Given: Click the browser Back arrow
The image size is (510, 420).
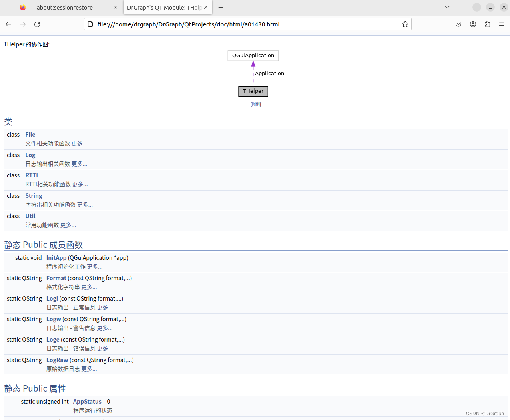Looking at the screenshot, I should coord(8,24).
